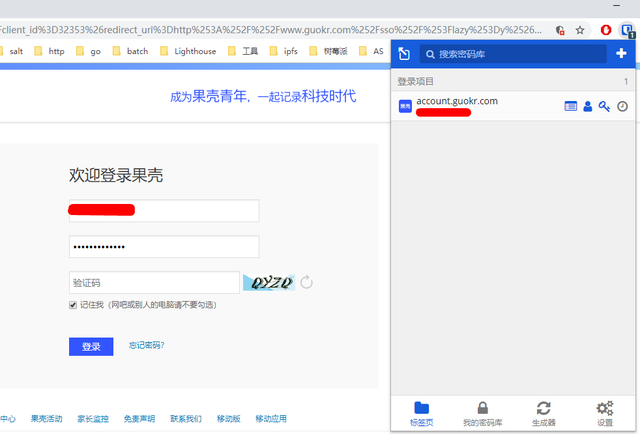Click the captcha image QYZQ

point(269,283)
